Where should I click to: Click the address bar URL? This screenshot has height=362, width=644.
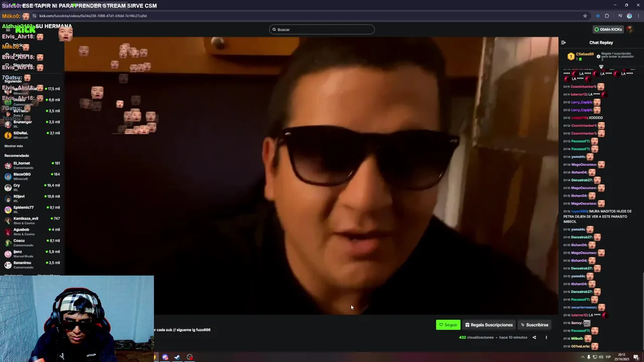click(93, 16)
